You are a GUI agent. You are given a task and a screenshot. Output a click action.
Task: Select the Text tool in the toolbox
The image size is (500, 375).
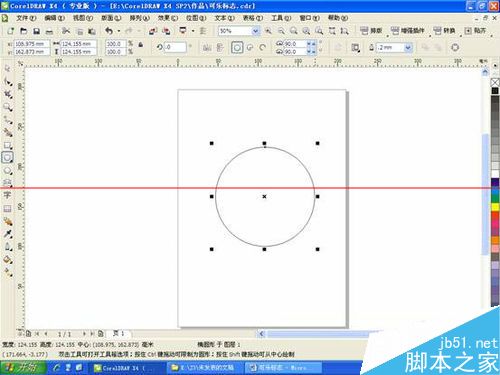(7, 195)
